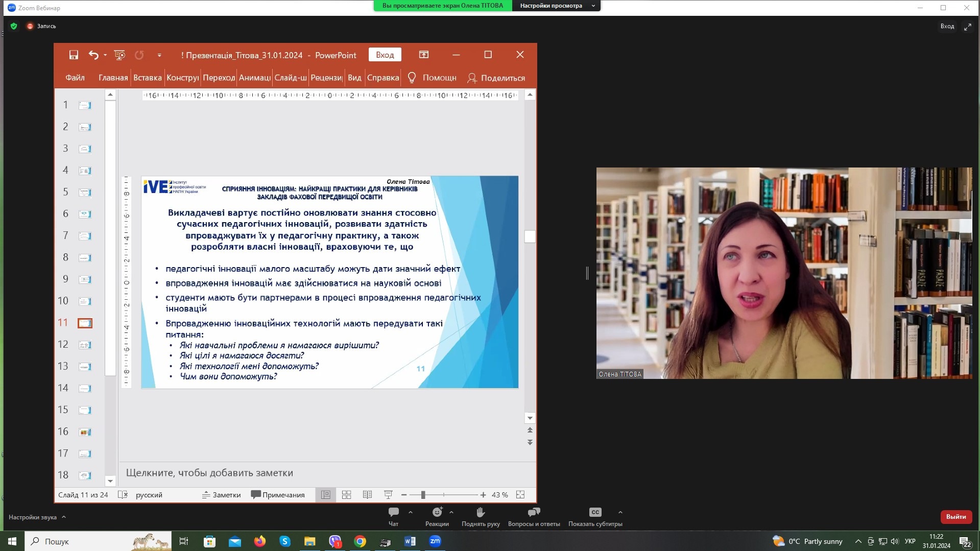Image resolution: width=980 pixels, height=551 pixels.
Task: Open the Zoom Chat panel
Action: pos(393,513)
